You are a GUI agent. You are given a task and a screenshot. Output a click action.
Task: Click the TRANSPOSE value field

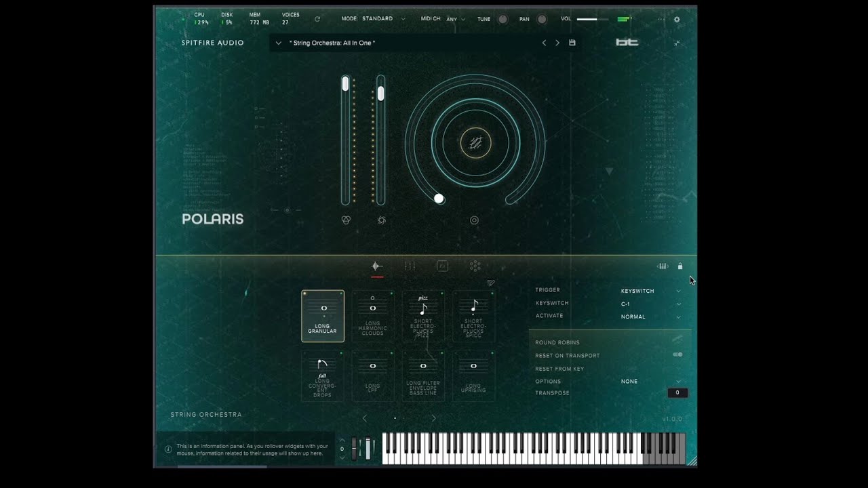point(677,392)
